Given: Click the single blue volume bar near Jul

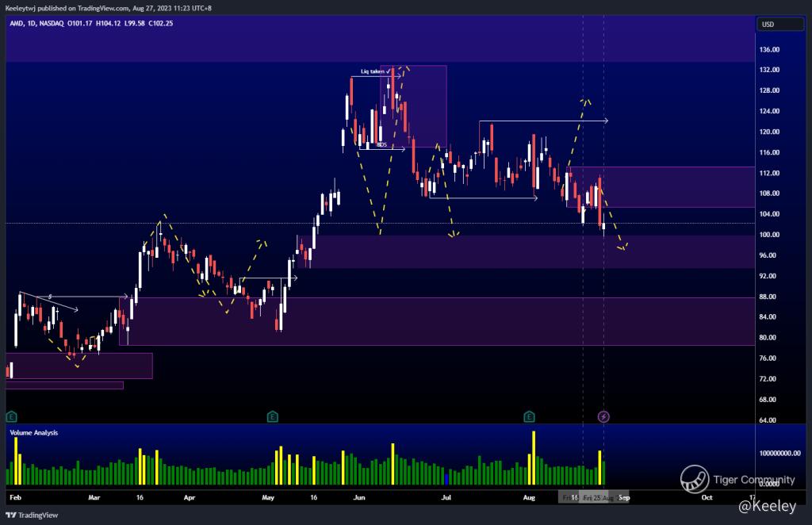Looking at the screenshot, I should 446,479.
